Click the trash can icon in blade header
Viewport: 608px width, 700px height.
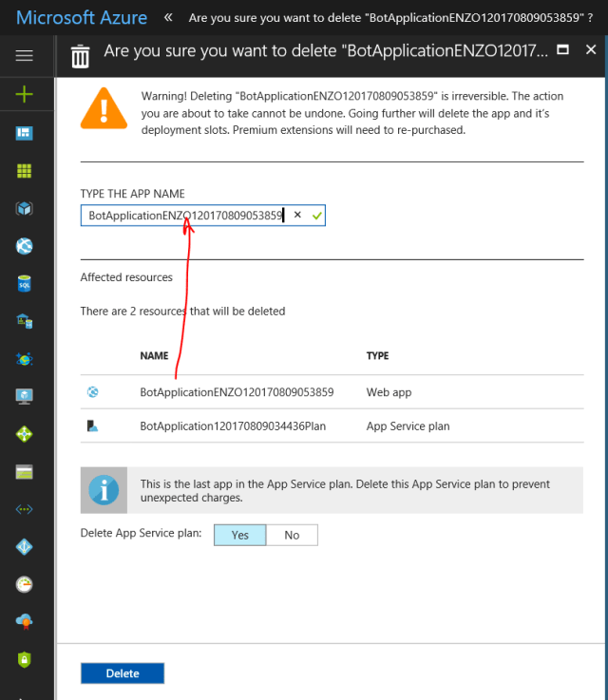(81, 56)
